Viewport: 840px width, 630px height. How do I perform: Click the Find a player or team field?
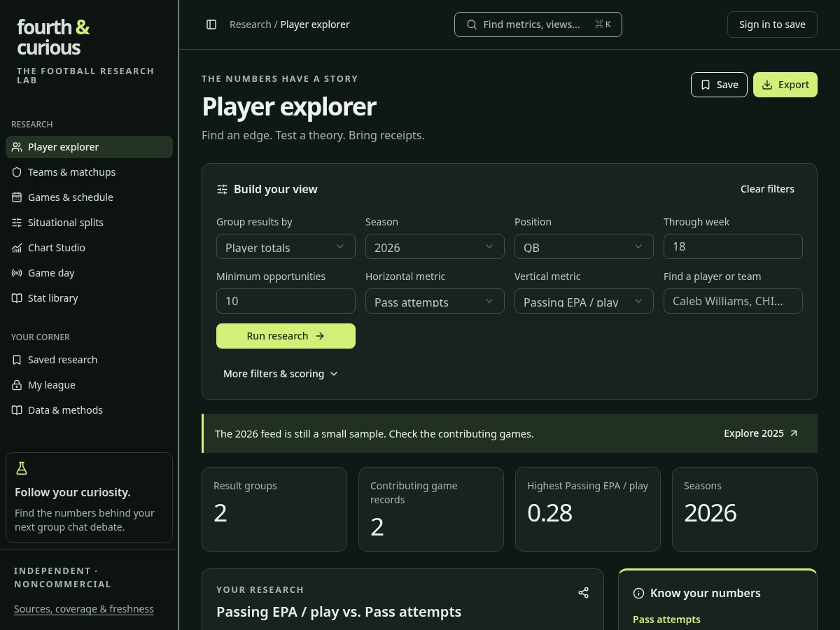click(733, 301)
